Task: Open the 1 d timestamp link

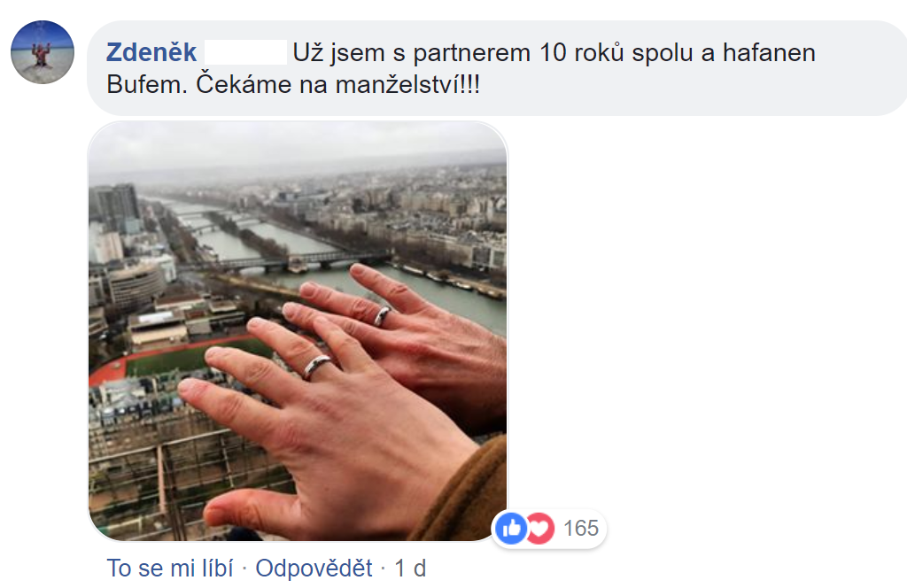Action: [410, 569]
